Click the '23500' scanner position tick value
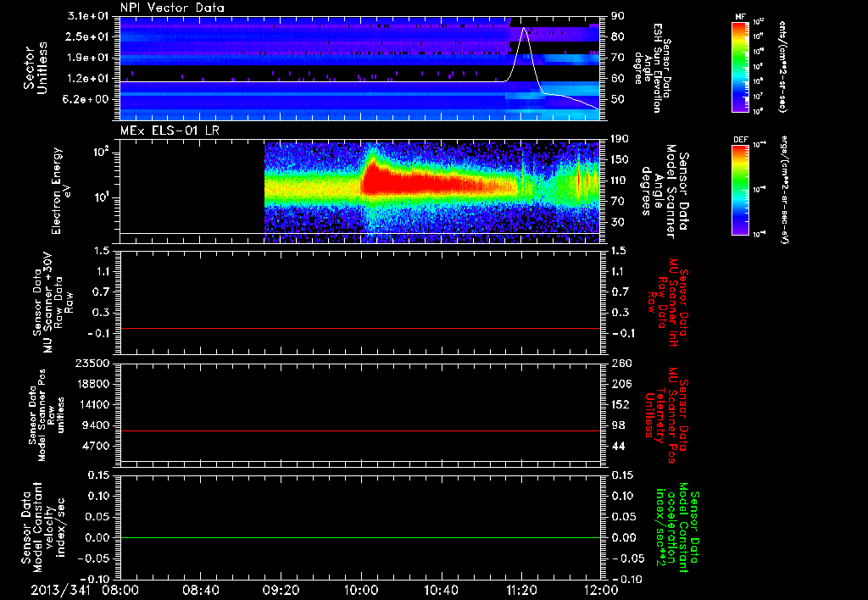Viewport: 868px width, 600px height. pos(92,363)
